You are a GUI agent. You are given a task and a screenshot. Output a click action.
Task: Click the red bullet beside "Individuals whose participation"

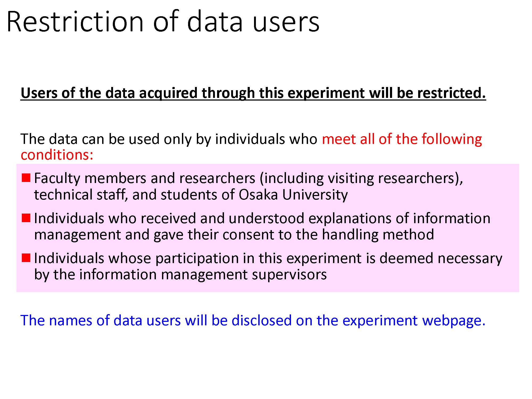tap(26, 258)
